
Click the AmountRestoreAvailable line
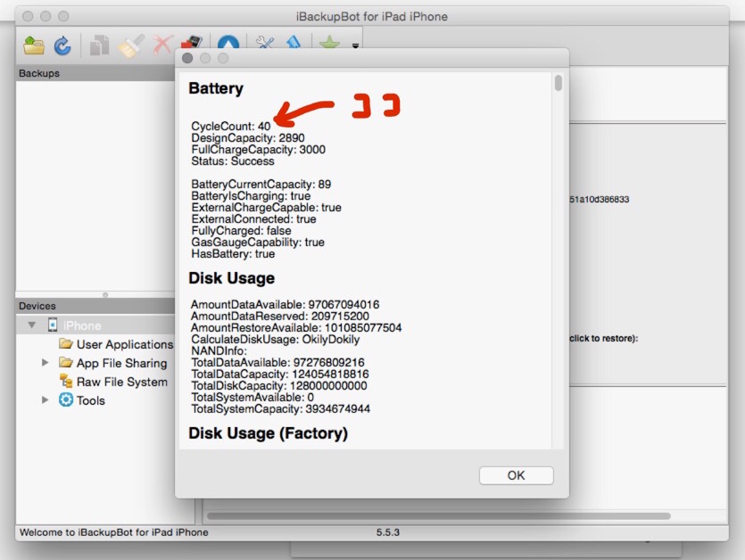point(296,328)
